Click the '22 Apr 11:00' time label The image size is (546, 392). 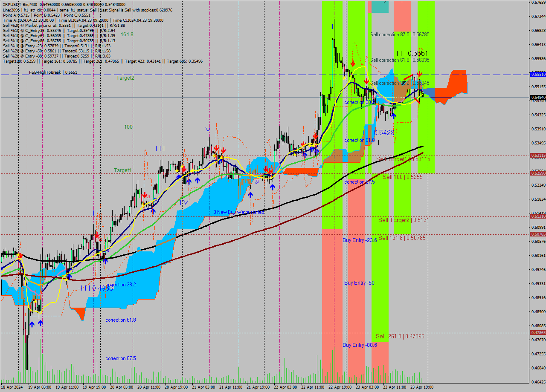click(312, 388)
